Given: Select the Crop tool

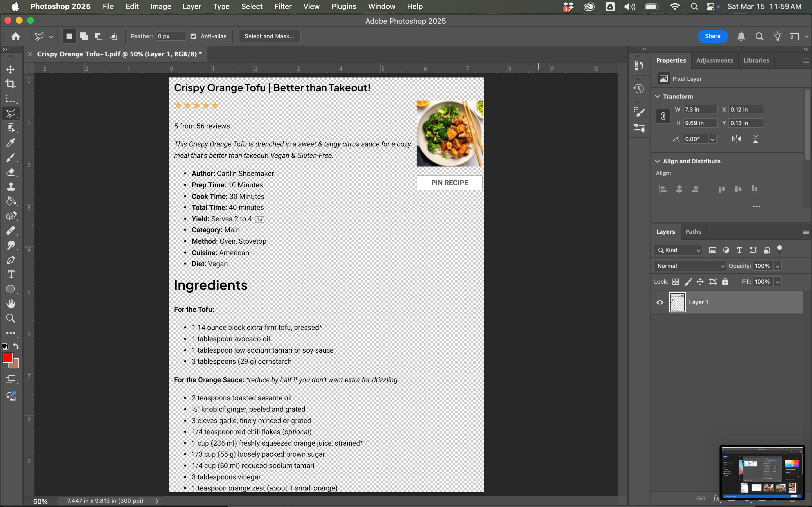Looking at the screenshot, I should pyautogui.click(x=10, y=84).
